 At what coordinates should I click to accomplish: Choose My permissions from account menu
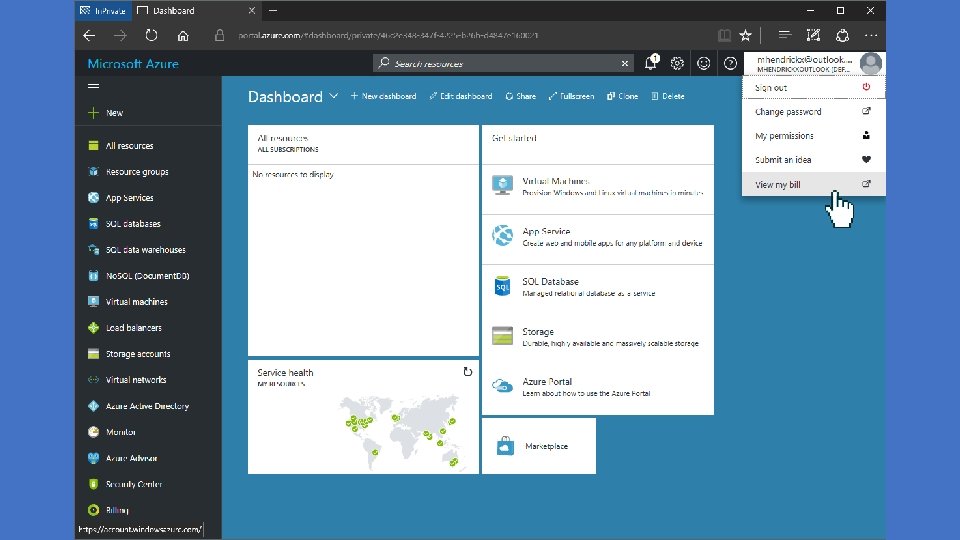(814, 135)
